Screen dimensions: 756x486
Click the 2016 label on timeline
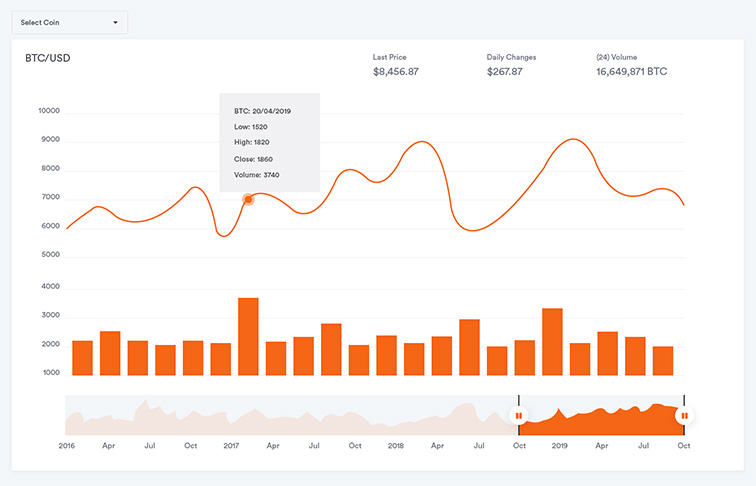(x=67, y=445)
